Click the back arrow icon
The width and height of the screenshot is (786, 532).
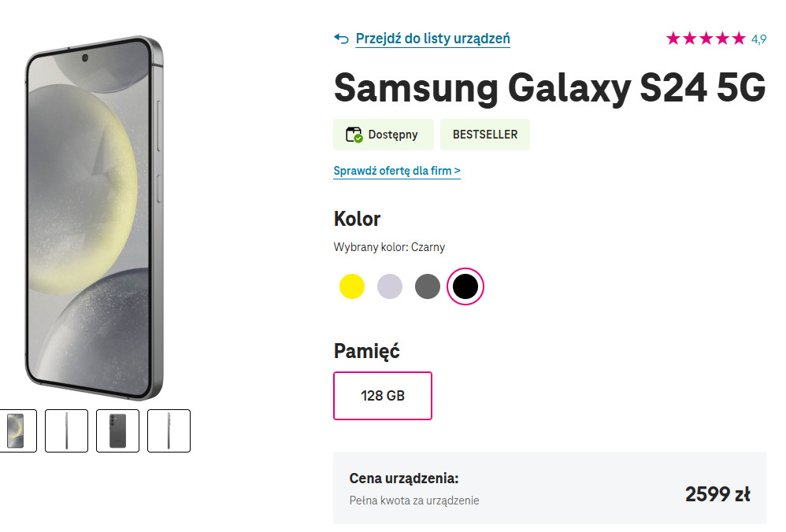click(x=341, y=39)
